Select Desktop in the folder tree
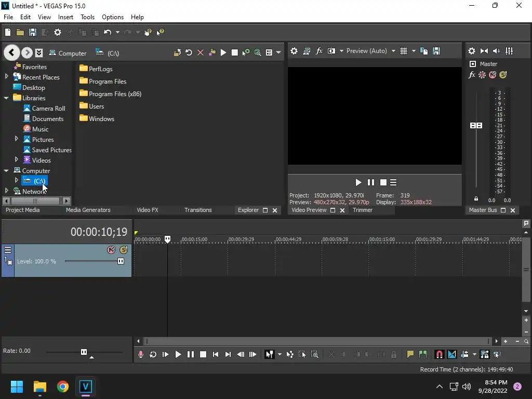The height and width of the screenshot is (399, 532). click(29, 87)
